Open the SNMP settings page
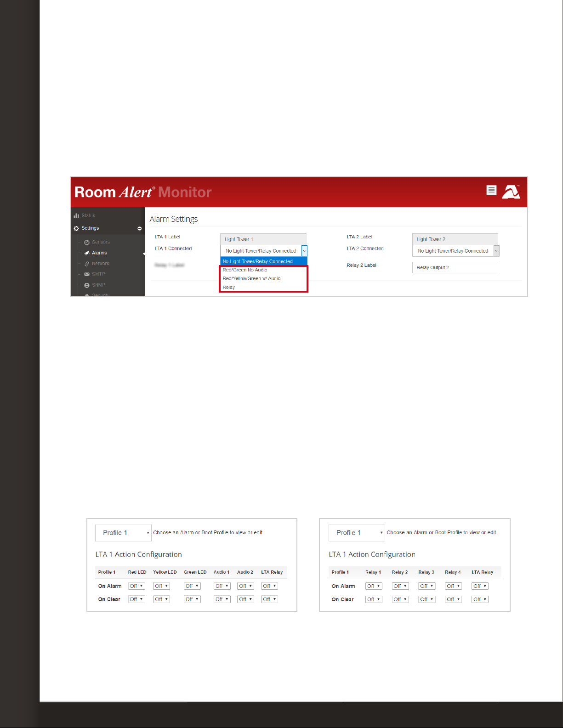 [98, 285]
